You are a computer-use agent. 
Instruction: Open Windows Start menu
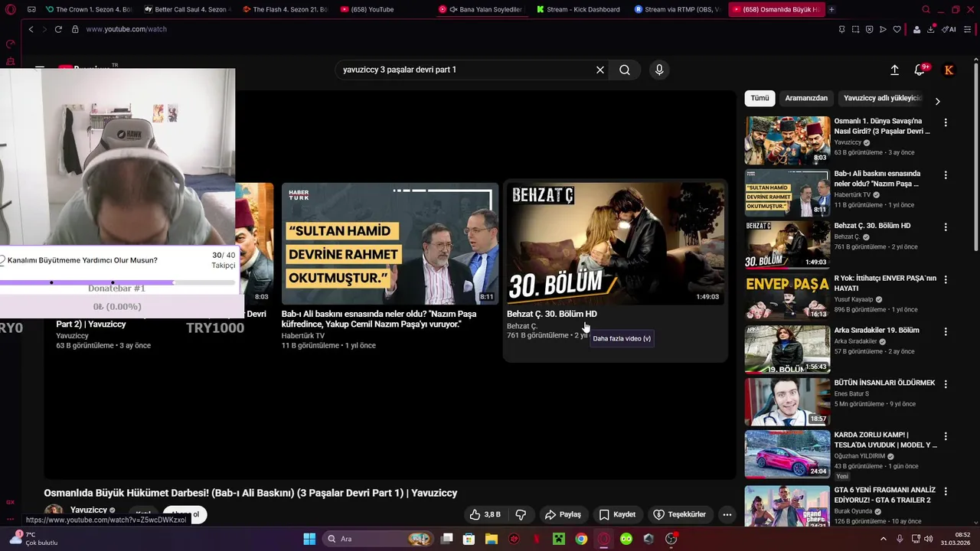coord(309,539)
